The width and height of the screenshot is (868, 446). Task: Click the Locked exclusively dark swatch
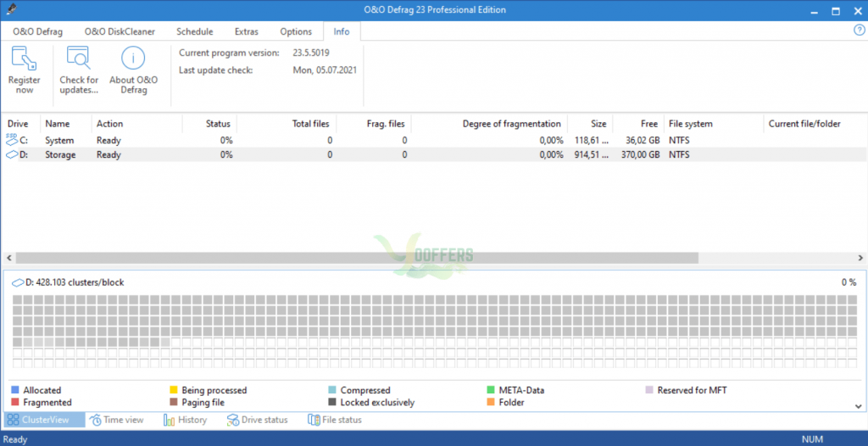click(332, 402)
